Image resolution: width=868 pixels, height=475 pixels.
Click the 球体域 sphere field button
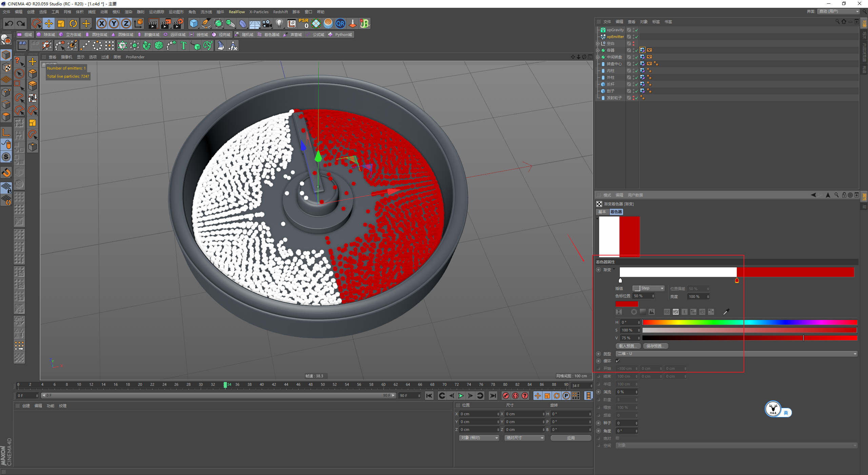point(46,35)
